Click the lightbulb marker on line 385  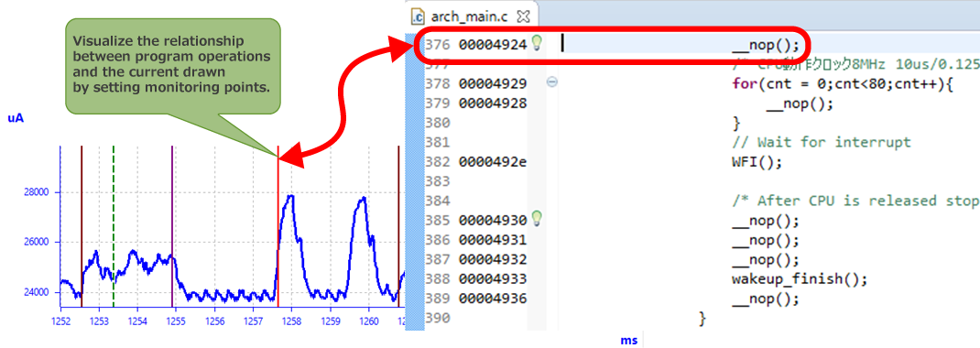click(536, 219)
